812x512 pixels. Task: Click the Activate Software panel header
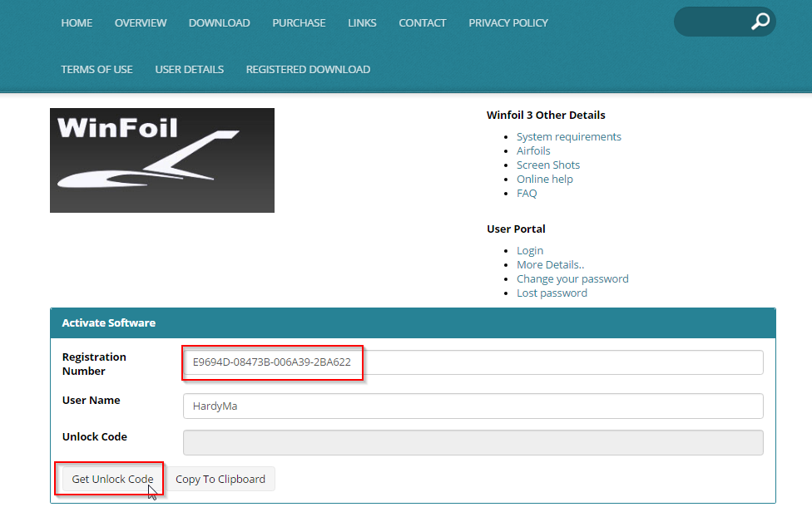tap(413, 322)
